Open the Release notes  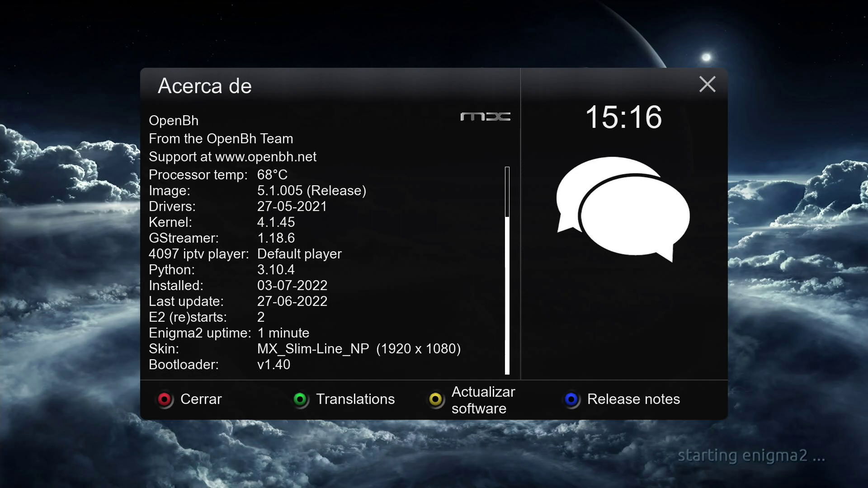click(633, 399)
